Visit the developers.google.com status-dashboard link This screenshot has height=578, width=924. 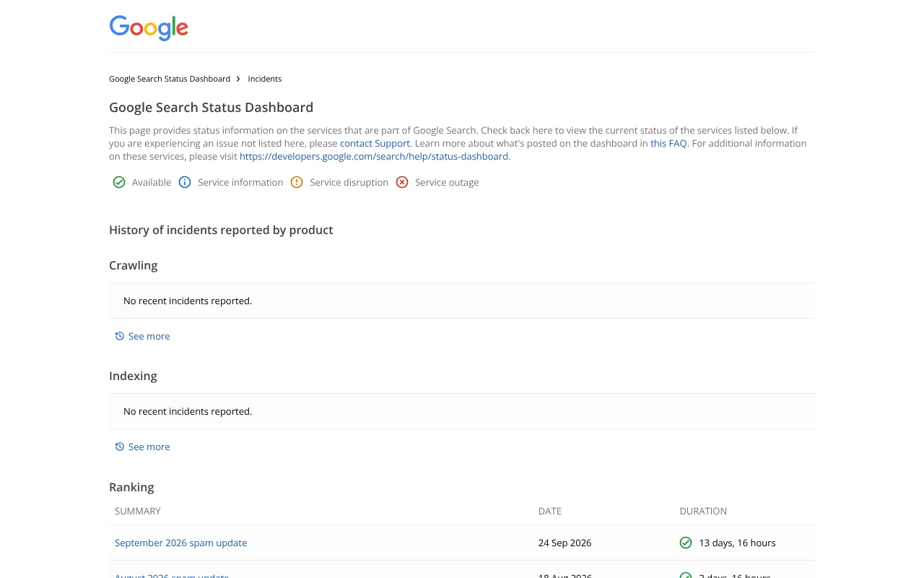click(x=374, y=156)
